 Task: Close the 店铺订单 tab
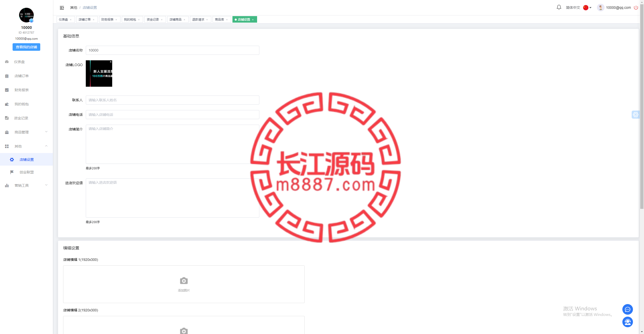pos(94,20)
